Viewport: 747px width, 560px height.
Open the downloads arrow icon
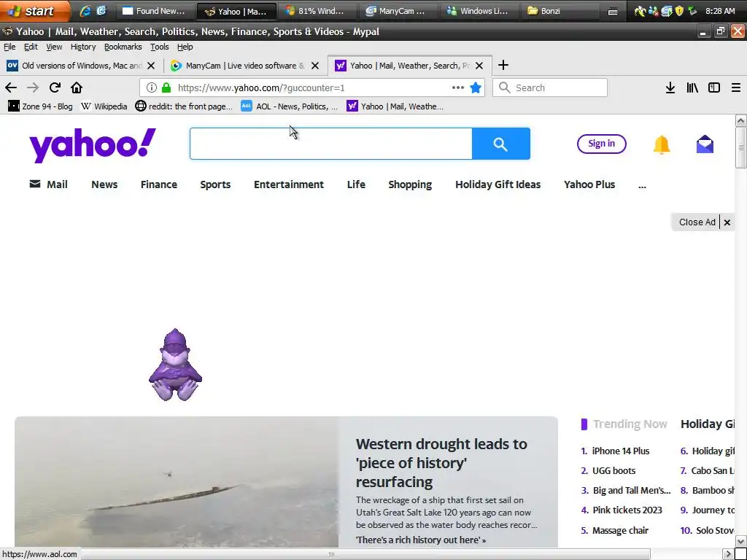coord(670,87)
